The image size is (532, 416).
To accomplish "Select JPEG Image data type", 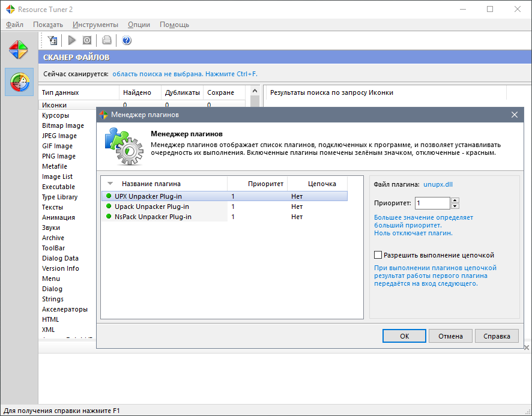I will (59, 136).
